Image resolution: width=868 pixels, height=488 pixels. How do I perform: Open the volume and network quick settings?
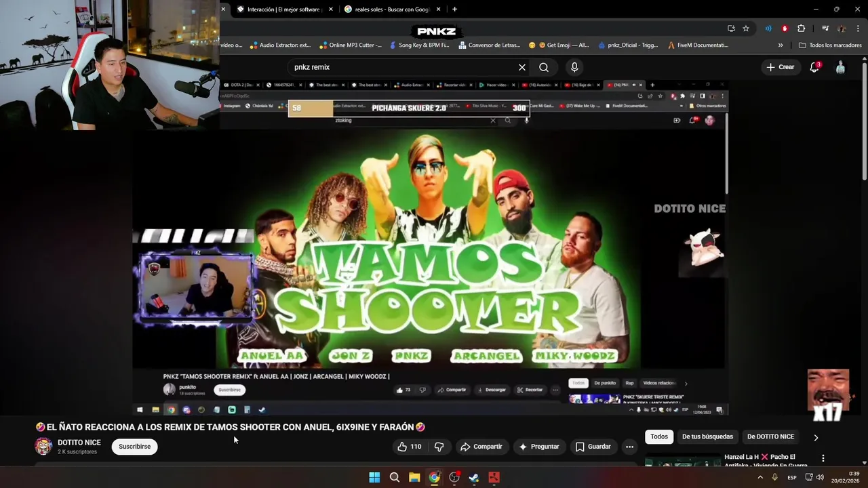tap(814, 477)
